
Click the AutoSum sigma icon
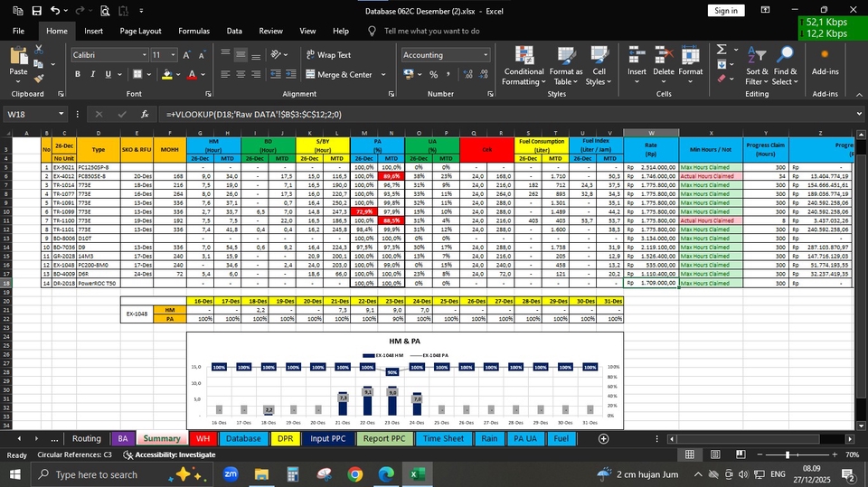[x=722, y=50]
